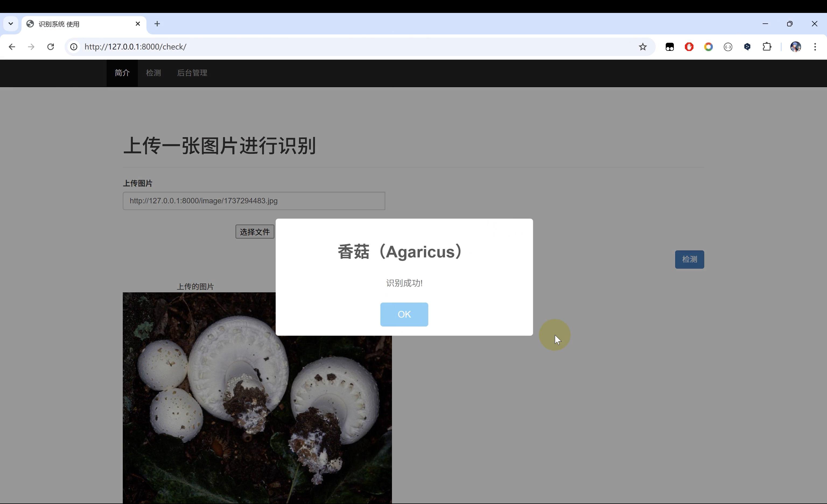Open the 后台管理 menu item
The height and width of the screenshot is (504, 827).
pos(192,73)
